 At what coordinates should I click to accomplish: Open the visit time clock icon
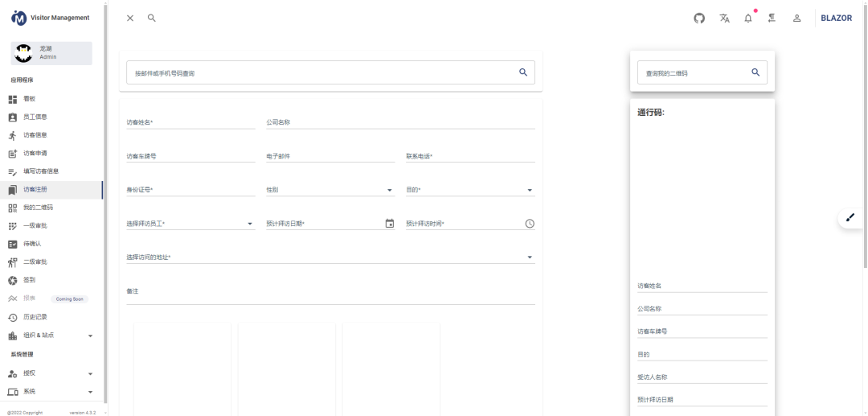(530, 224)
